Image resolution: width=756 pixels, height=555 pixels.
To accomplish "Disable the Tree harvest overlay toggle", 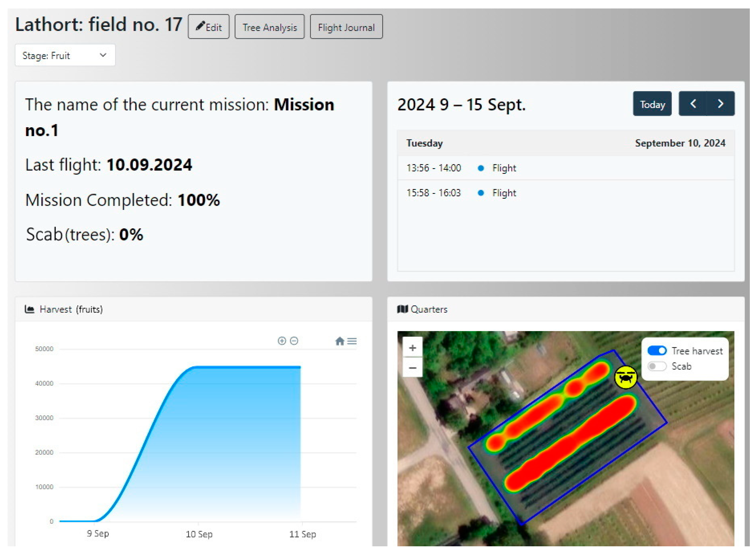I will click(x=657, y=350).
